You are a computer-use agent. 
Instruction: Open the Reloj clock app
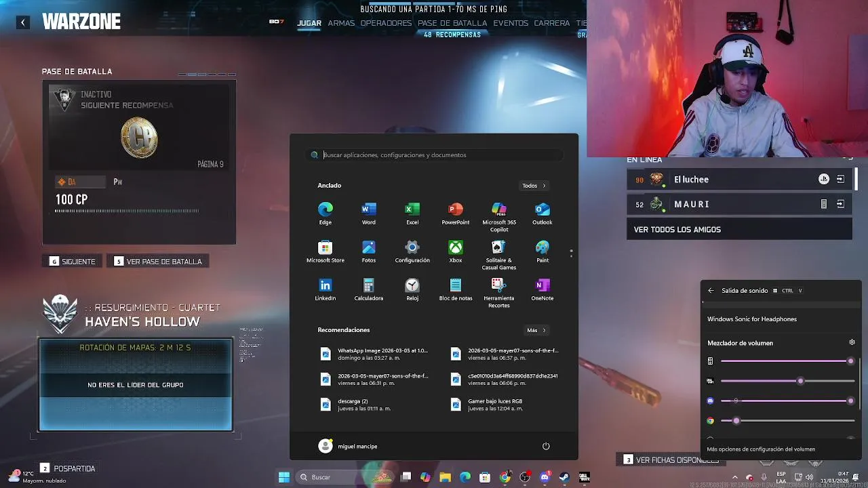(x=412, y=289)
